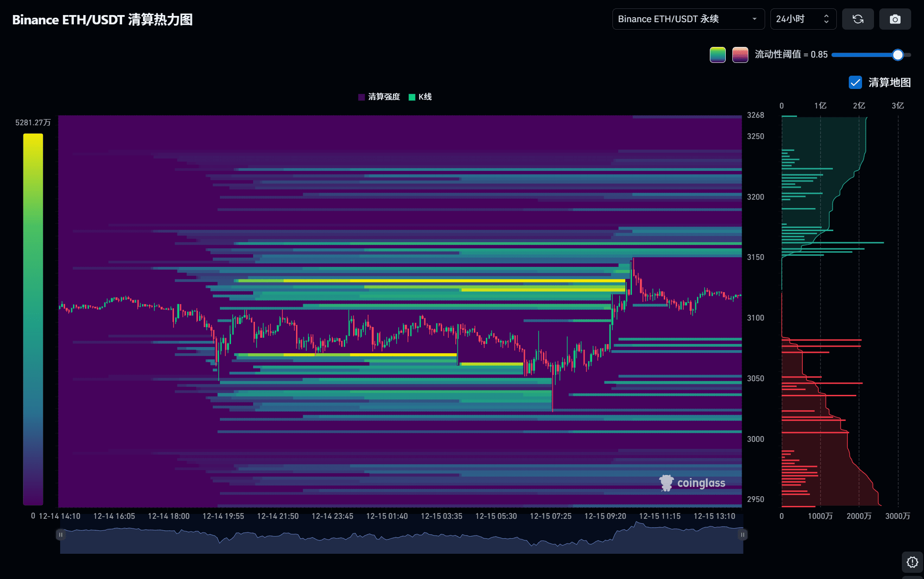Click the right range-selector handle
Screen dimensions: 924x579
pyautogui.click(x=743, y=535)
